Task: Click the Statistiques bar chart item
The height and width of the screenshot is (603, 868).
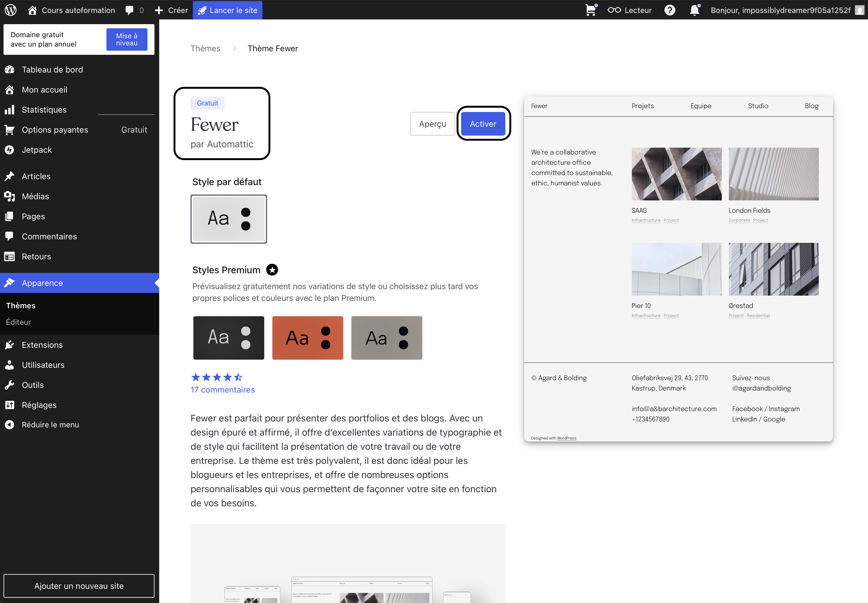Action: point(44,110)
